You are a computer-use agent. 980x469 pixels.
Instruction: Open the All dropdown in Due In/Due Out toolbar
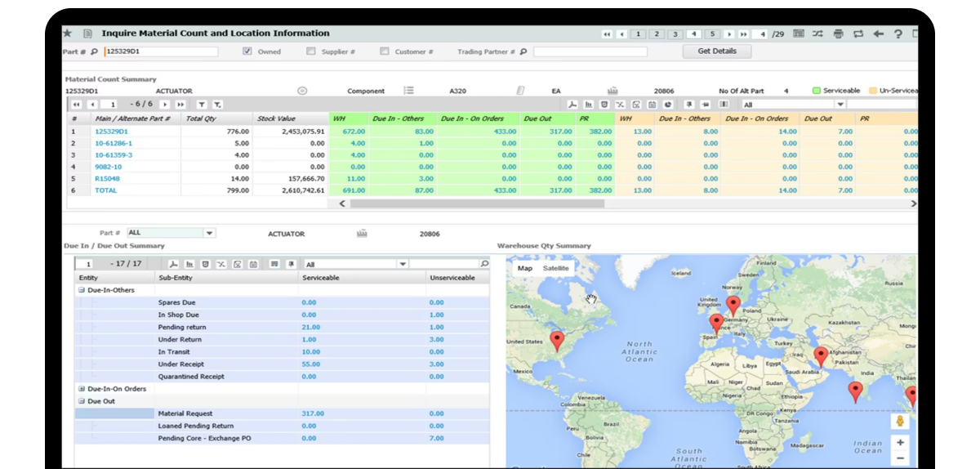click(x=402, y=264)
